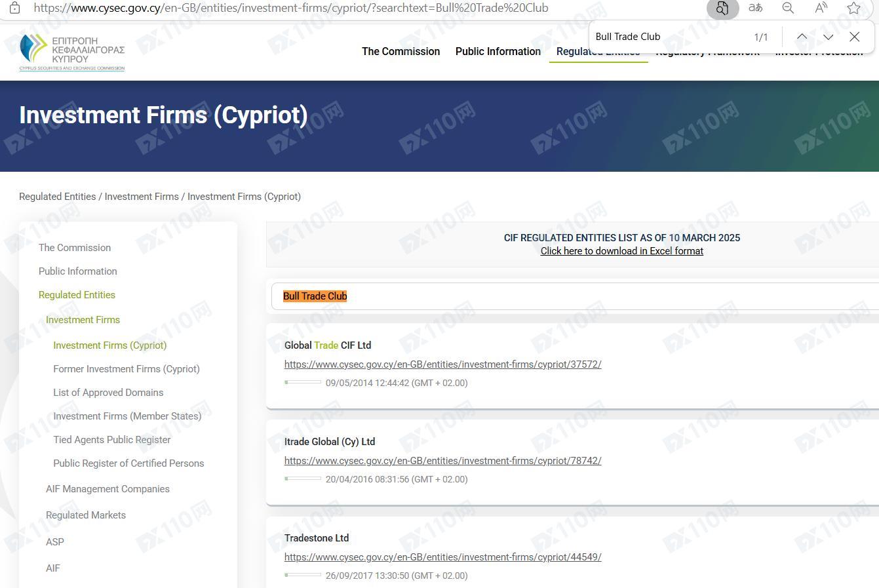Open Global Trade CIF Ltd entity link
This screenshot has width=879, height=588.
tap(442, 364)
